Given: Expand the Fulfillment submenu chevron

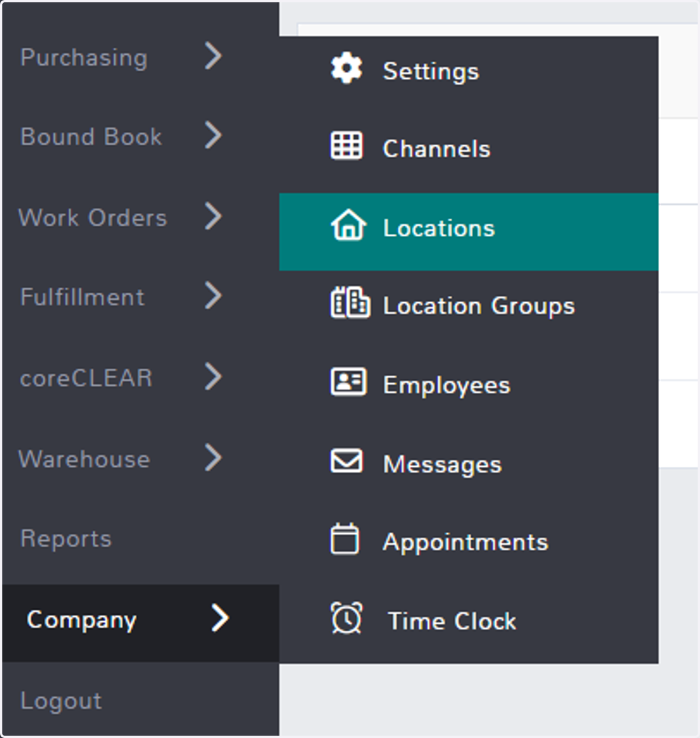Looking at the screenshot, I should (213, 295).
